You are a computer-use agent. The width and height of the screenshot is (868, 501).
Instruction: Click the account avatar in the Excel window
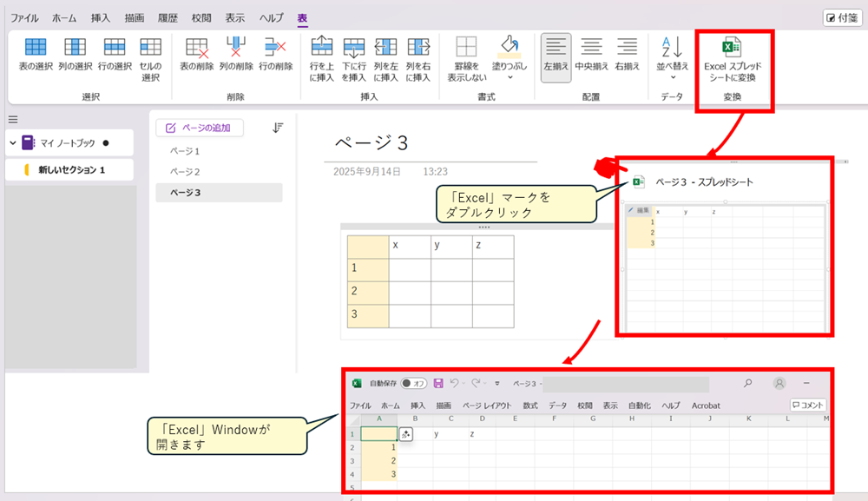[x=779, y=383]
